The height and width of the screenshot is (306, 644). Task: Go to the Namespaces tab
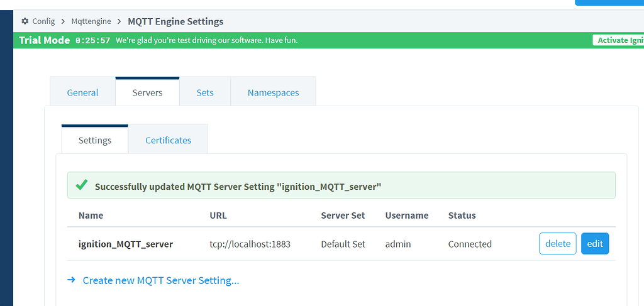pyautogui.click(x=273, y=92)
